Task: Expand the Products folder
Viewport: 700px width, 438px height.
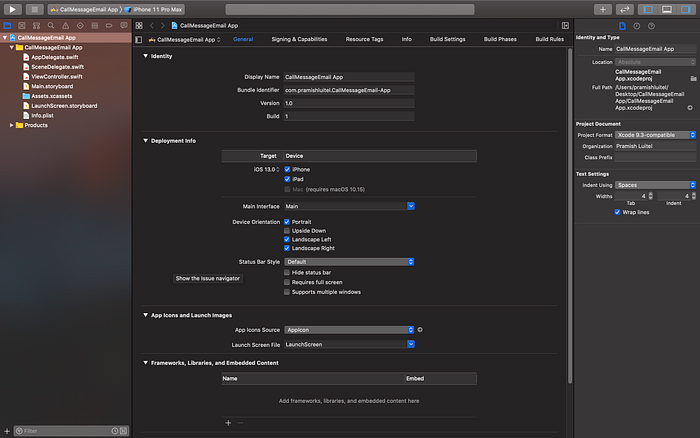Action: click(x=12, y=125)
